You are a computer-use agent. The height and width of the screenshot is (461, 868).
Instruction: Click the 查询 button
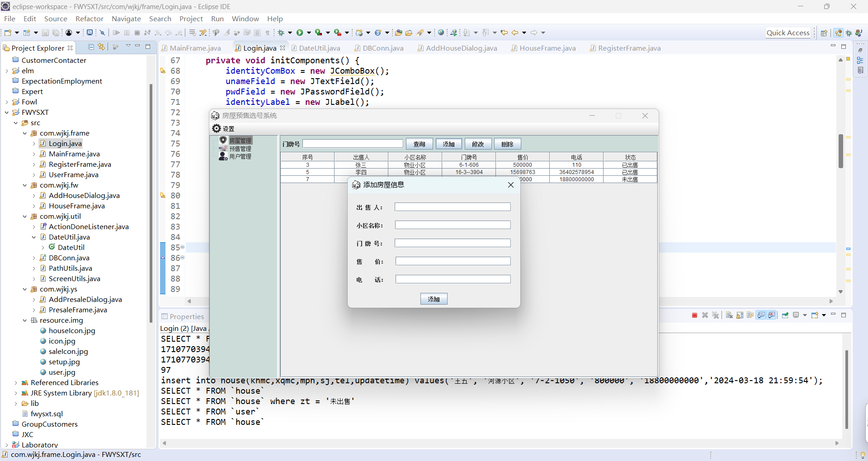click(x=419, y=144)
